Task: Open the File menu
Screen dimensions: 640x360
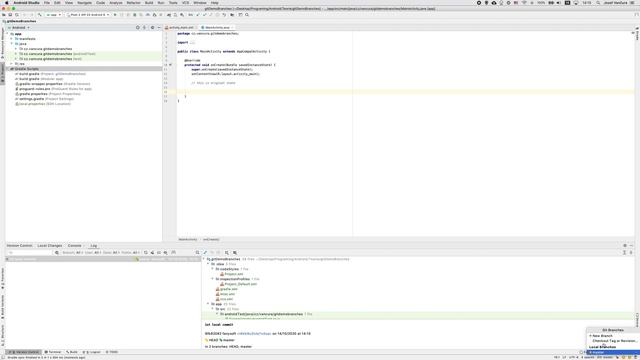Action: click(x=47, y=3)
